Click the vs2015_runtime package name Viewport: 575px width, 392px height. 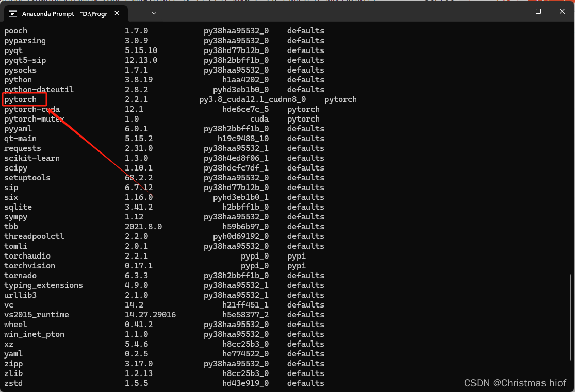click(37, 315)
